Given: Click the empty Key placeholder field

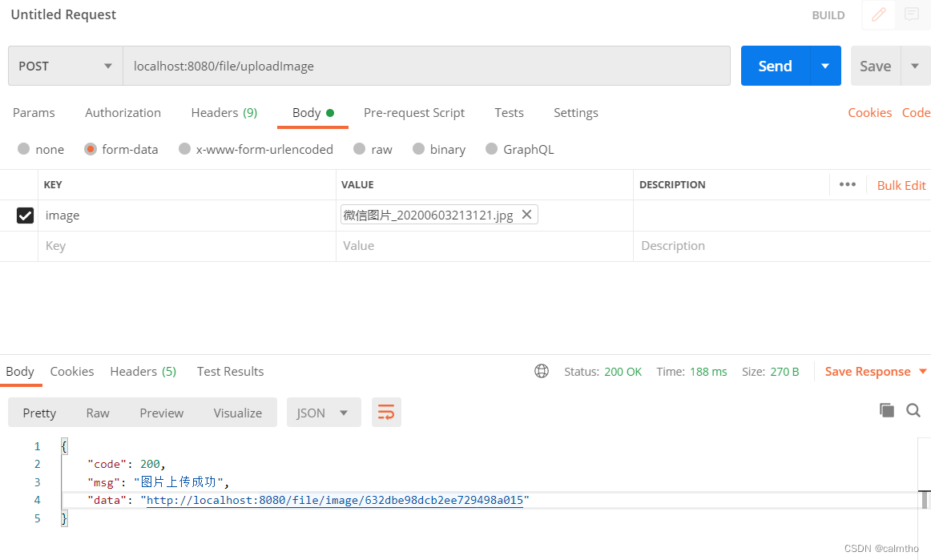Looking at the screenshot, I should tap(187, 246).
